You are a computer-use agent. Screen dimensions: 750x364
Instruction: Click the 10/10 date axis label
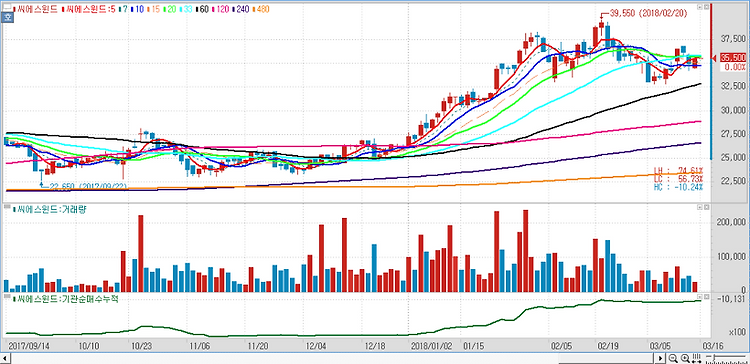(89, 345)
